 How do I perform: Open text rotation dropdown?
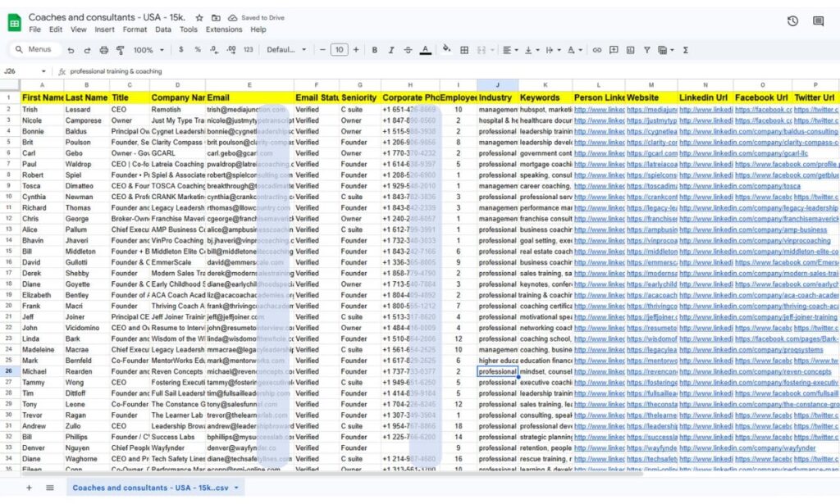coord(574,50)
